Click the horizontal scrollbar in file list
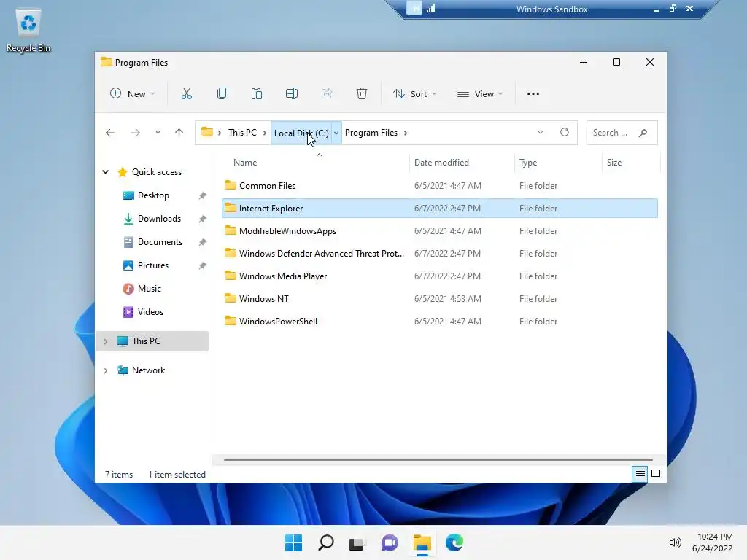 pos(438,460)
